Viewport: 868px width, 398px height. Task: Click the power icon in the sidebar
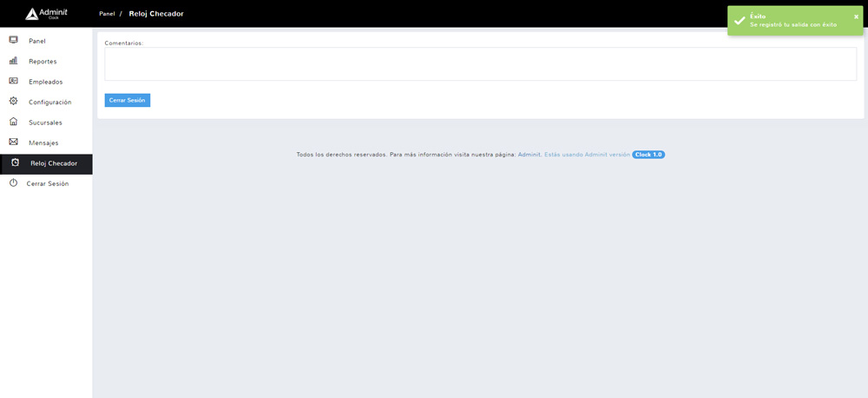[x=13, y=183]
